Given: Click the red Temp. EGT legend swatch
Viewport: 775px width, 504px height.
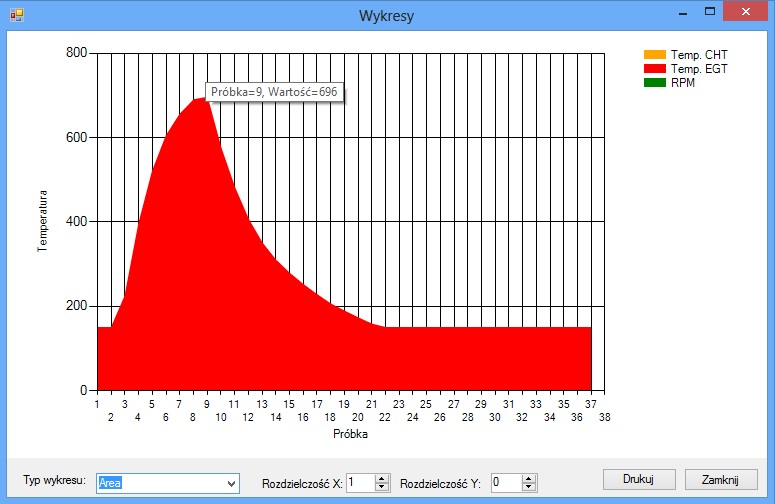Looking at the screenshot, I should [x=654, y=68].
